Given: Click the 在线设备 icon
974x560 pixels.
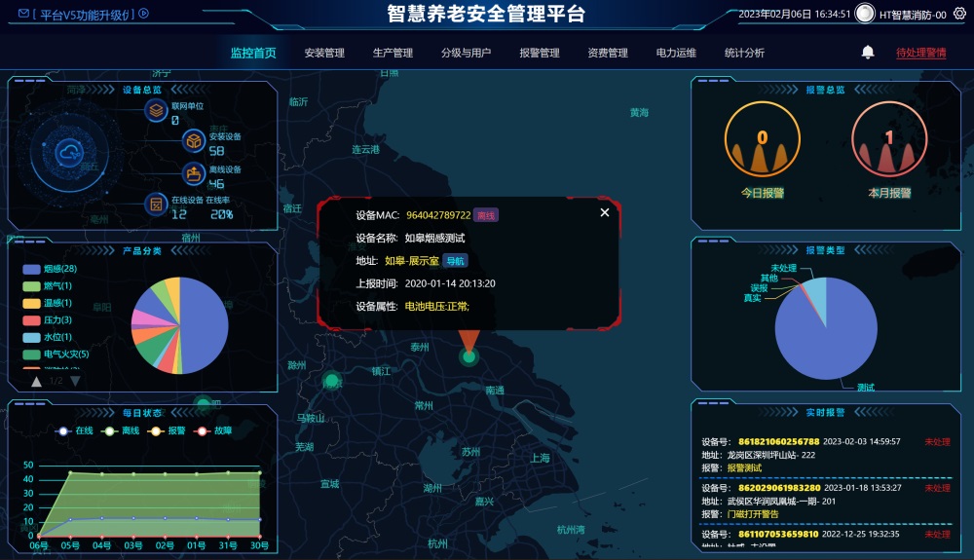Looking at the screenshot, I should point(156,205).
